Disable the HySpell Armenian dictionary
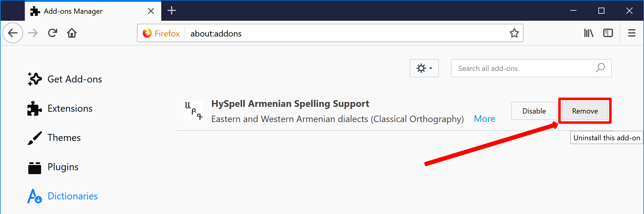The image size is (644, 214). (x=534, y=111)
